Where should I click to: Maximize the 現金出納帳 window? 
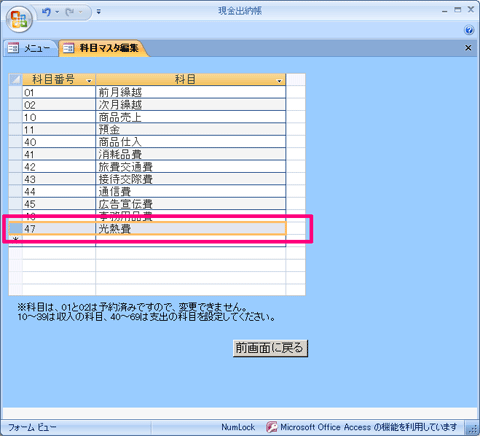[458, 10]
